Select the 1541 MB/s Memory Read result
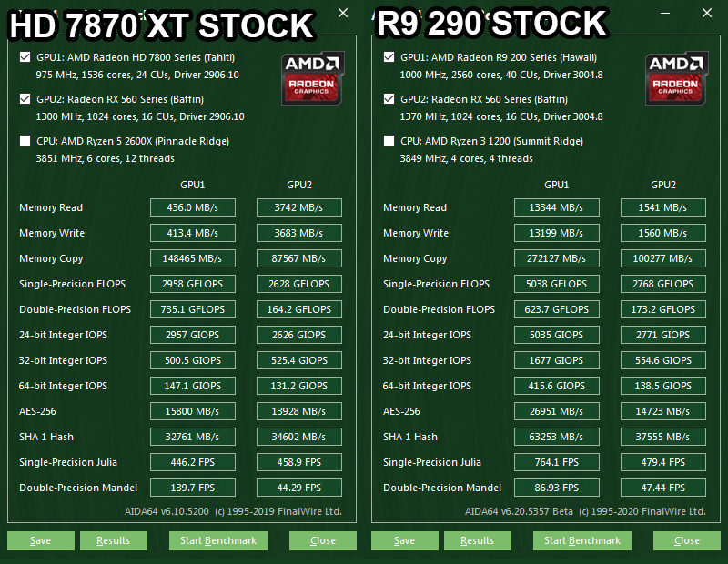Viewport: 728px width, 564px height. point(663,207)
